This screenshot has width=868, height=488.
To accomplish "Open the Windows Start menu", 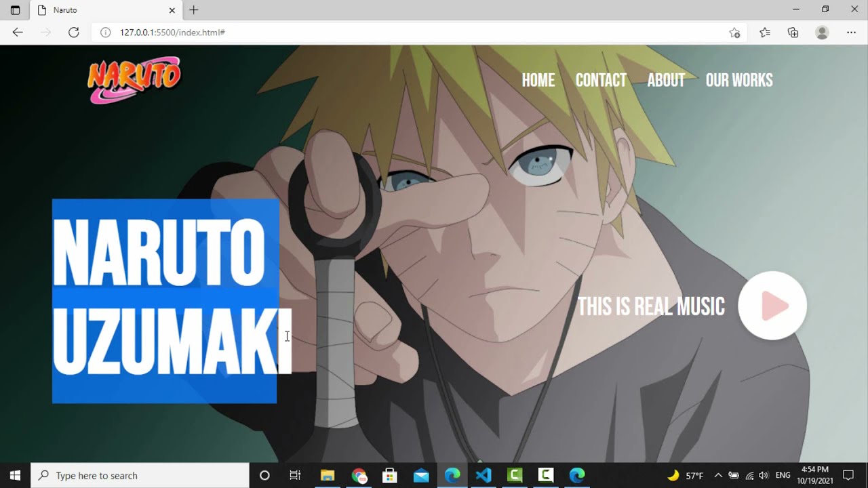I will (x=15, y=475).
